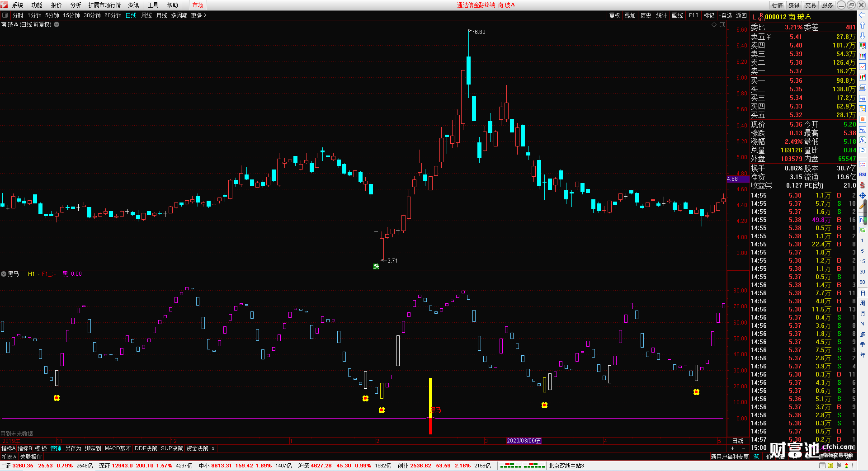Open the sector tree structure icon
868x471 pixels.
(863, 109)
